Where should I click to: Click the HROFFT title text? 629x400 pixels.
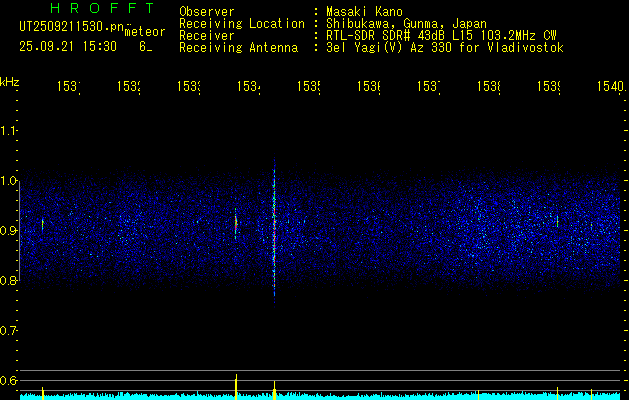pyautogui.click(x=103, y=8)
